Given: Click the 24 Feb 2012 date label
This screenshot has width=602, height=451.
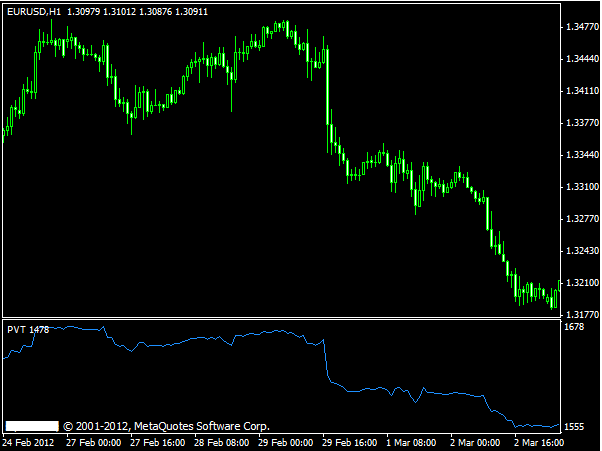Looking at the screenshot, I should (29, 443).
